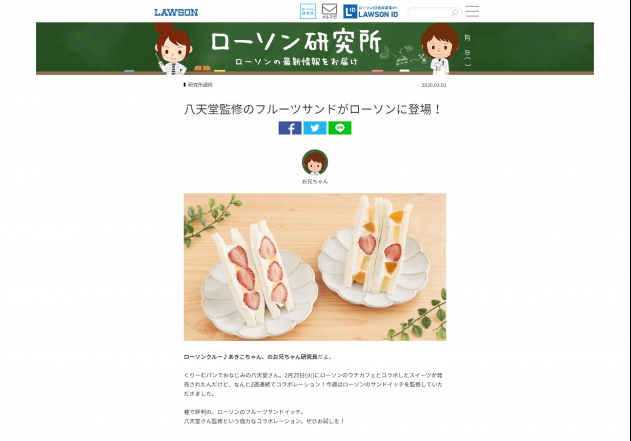631x441 pixels.
Task: Click the ローソン研究所 banner title
Action: point(296,42)
